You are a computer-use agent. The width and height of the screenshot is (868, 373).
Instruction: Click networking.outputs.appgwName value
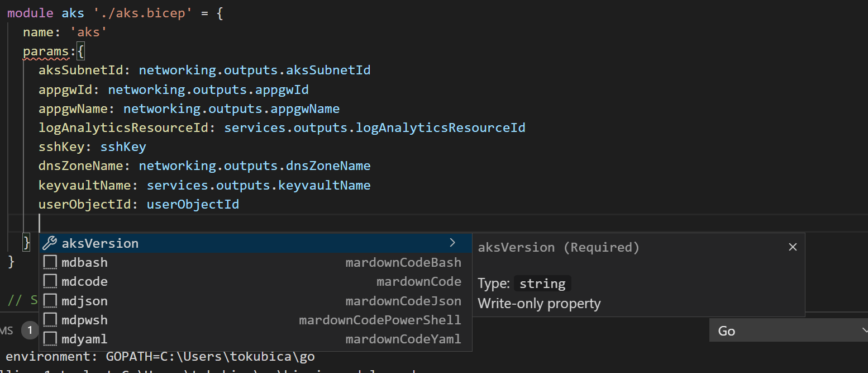pyautogui.click(x=231, y=108)
